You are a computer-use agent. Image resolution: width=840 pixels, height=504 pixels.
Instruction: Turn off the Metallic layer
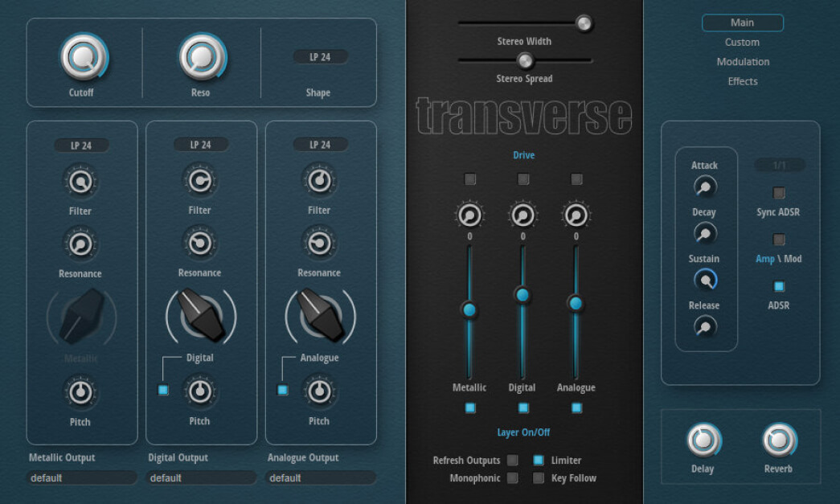click(469, 408)
